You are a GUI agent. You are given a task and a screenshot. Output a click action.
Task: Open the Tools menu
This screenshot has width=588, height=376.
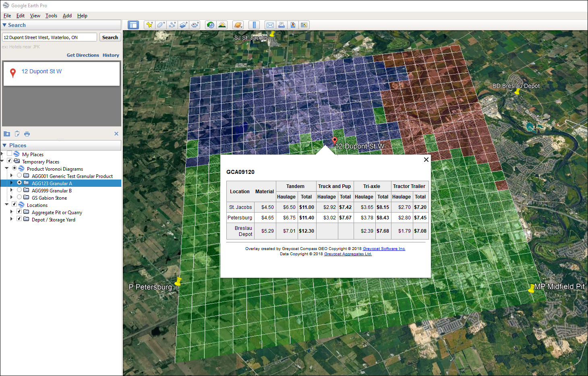coord(51,16)
